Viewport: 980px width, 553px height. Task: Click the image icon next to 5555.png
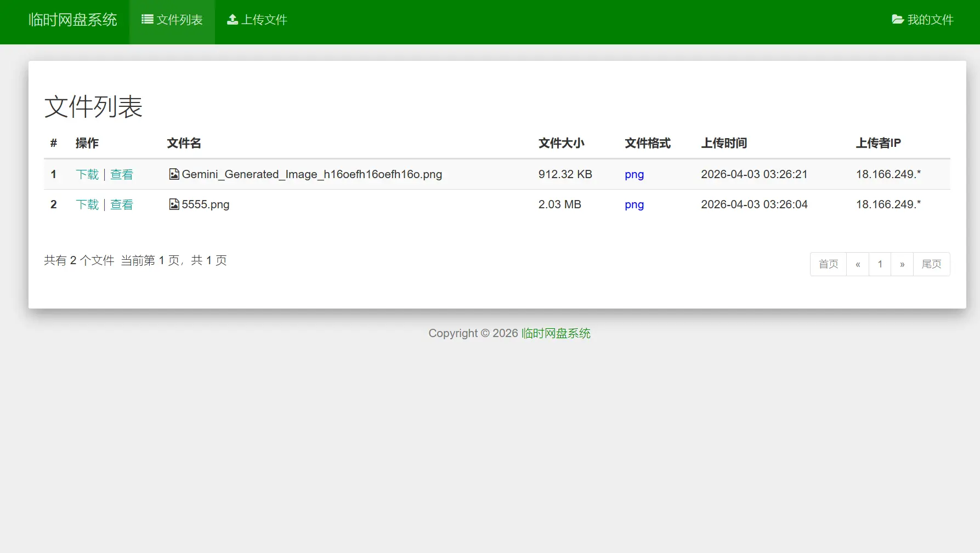pyautogui.click(x=173, y=204)
